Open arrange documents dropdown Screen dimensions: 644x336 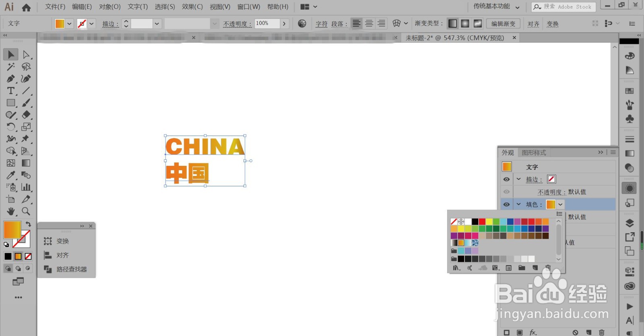309,7
